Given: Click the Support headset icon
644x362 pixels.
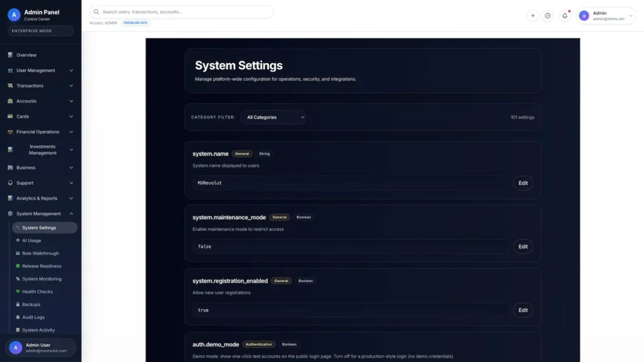Looking at the screenshot, I should 10,183.
